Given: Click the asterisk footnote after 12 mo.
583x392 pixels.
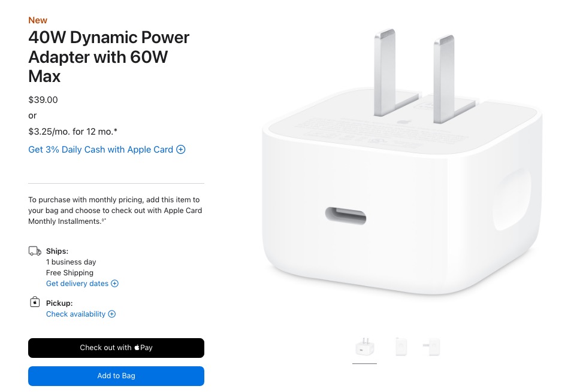Looking at the screenshot, I should (x=116, y=130).
